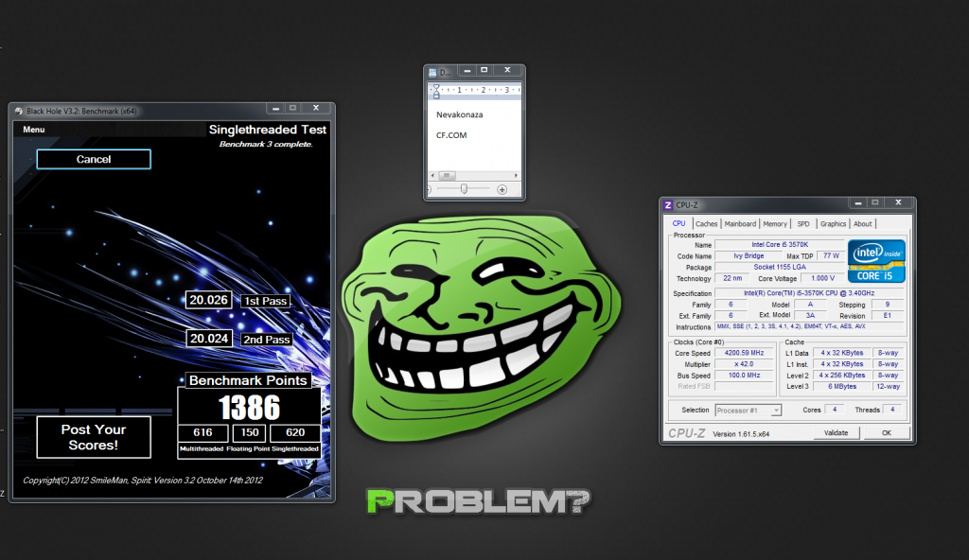This screenshot has width=969, height=560.
Task: Click the Cores count field showing 4
Action: (835, 410)
